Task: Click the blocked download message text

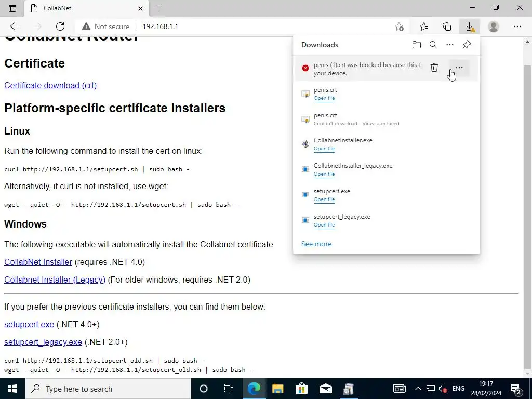Action: coord(367,69)
